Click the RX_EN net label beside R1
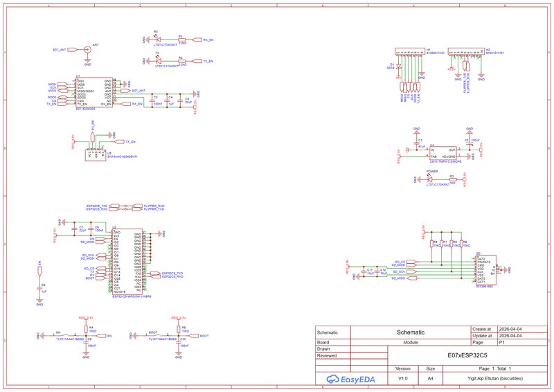Screen dimensions: 554x392 point(208,40)
